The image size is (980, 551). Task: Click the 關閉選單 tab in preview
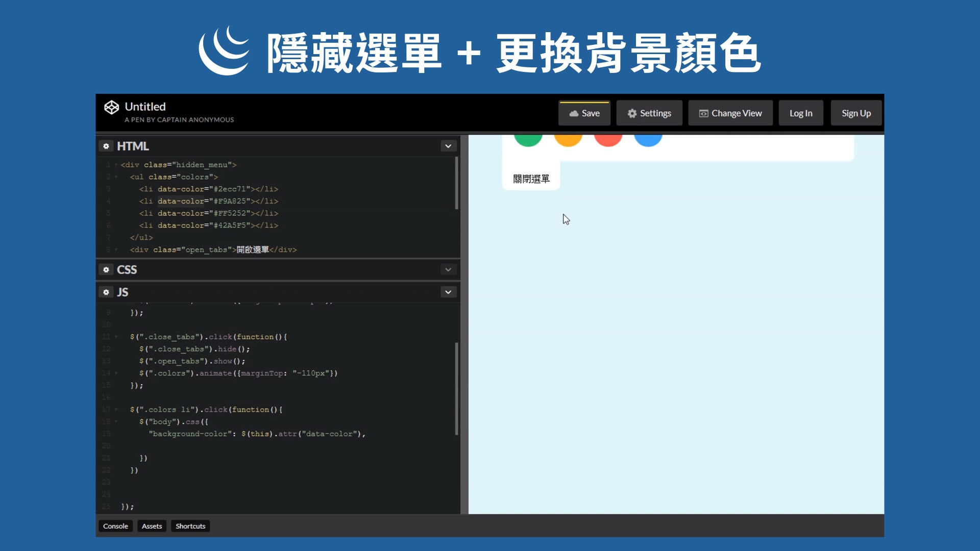click(531, 179)
